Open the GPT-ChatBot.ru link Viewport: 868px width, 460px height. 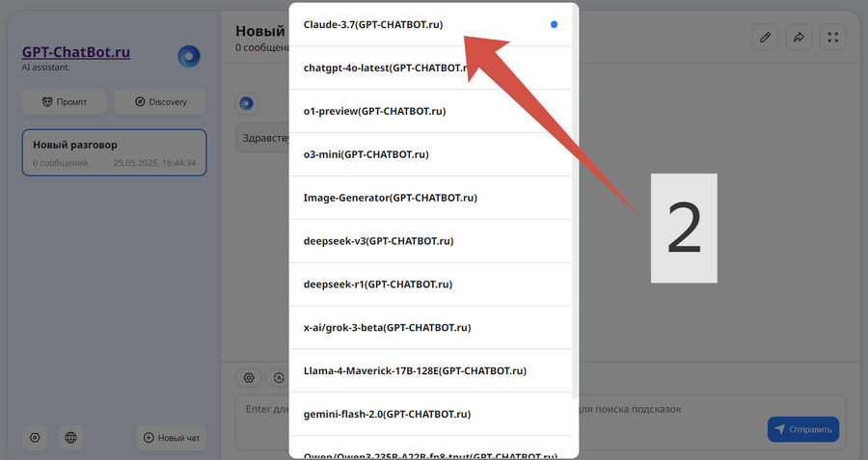click(x=76, y=52)
